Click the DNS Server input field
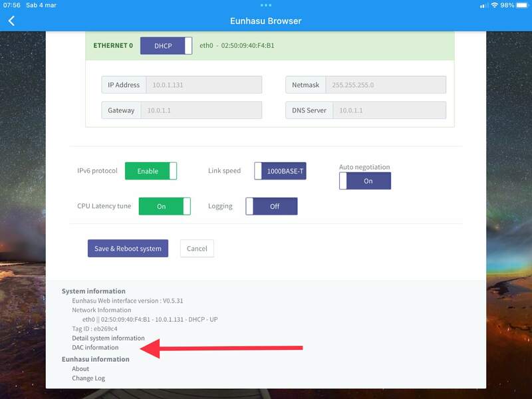This screenshot has width=532, height=399. (390, 110)
